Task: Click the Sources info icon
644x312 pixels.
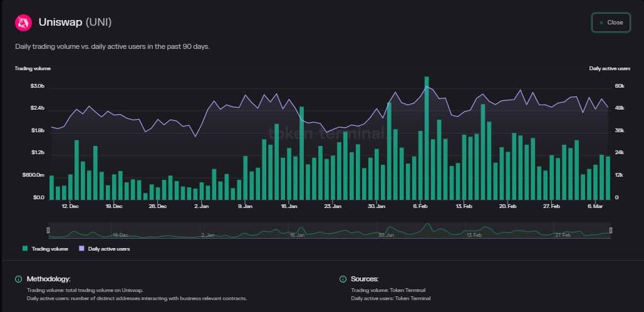Action: click(343, 279)
